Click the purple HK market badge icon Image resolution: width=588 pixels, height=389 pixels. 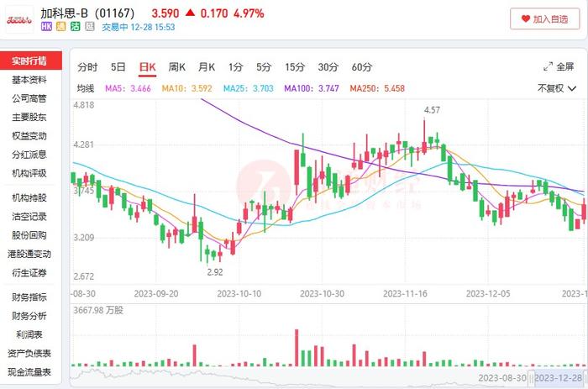(x=46, y=27)
